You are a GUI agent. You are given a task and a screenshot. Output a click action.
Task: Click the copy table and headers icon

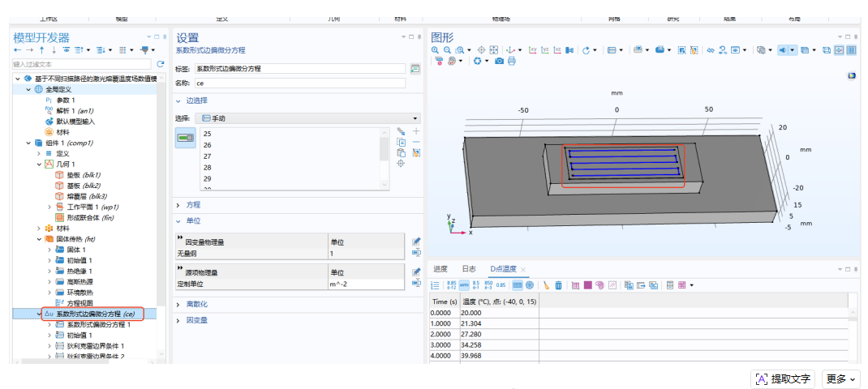pyautogui.click(x=629, y=285)
